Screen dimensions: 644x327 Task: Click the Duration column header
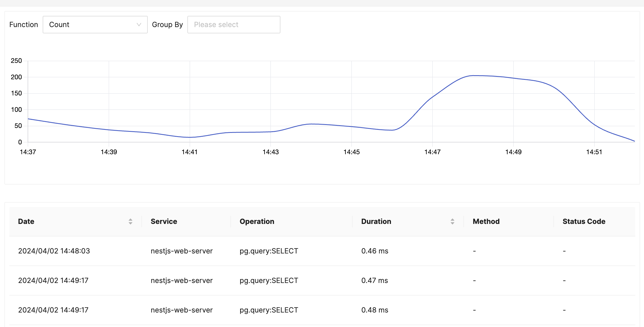pos(376,221)
